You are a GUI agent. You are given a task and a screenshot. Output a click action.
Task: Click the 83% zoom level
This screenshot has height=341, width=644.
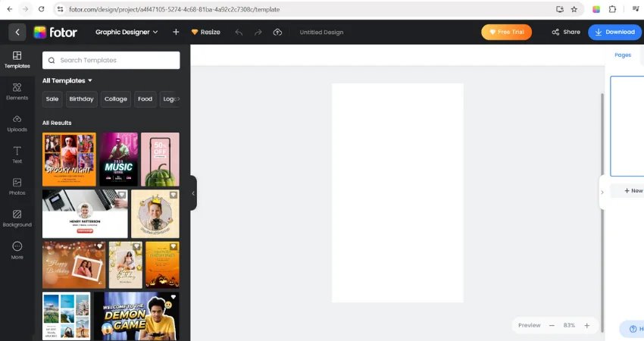pyautogui.click(x=569, y=325)
